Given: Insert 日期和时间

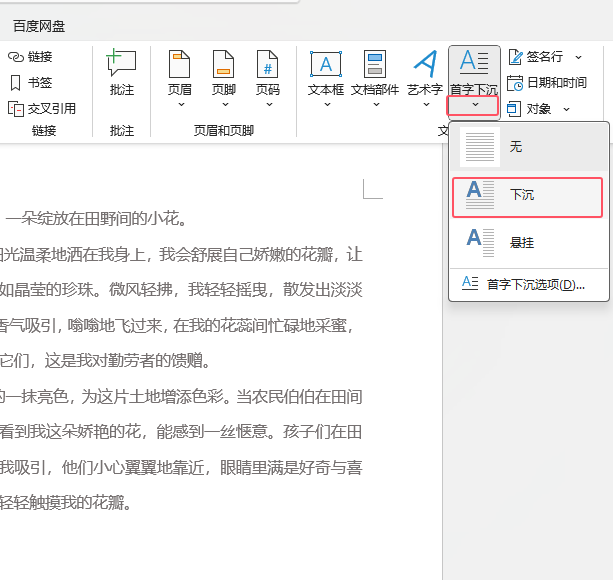Looking at the screenshot, I should (547, 83).
